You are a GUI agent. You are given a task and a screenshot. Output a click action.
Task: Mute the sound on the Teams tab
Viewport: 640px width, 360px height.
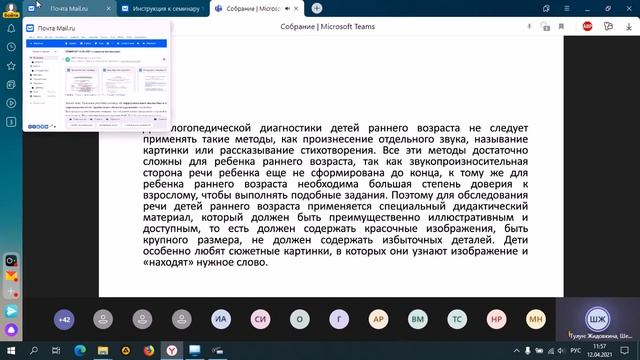tap(287, 9)
